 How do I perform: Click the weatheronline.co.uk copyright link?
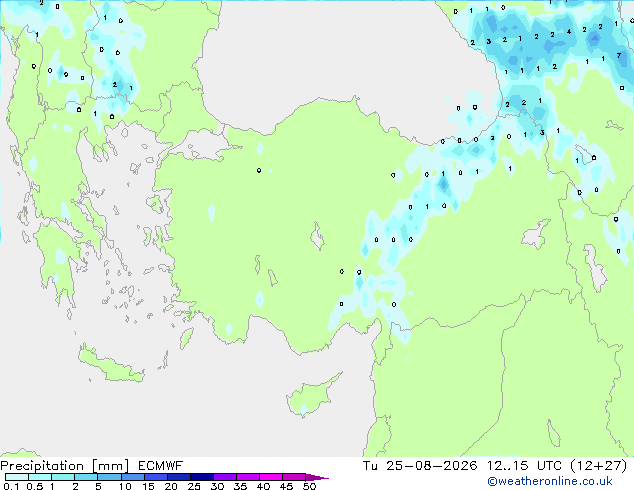tap(550, 481)
